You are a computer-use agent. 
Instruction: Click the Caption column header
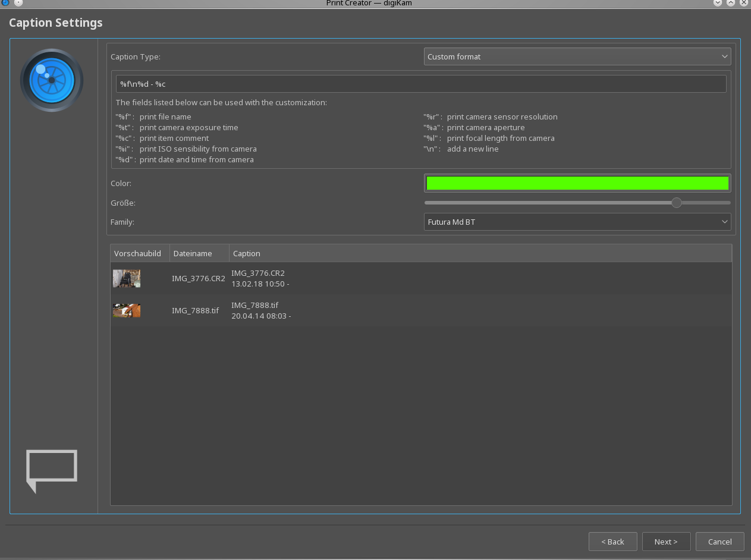click(247, 253)
